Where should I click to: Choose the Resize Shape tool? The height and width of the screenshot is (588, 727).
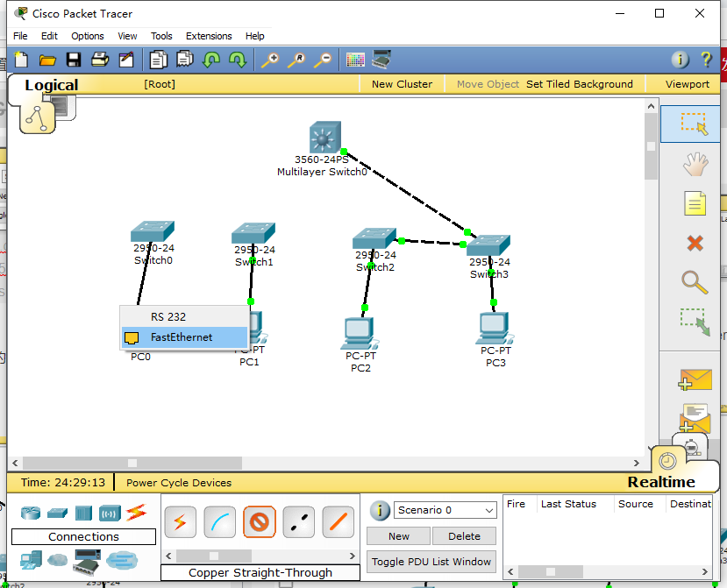[x=695, y=322]
